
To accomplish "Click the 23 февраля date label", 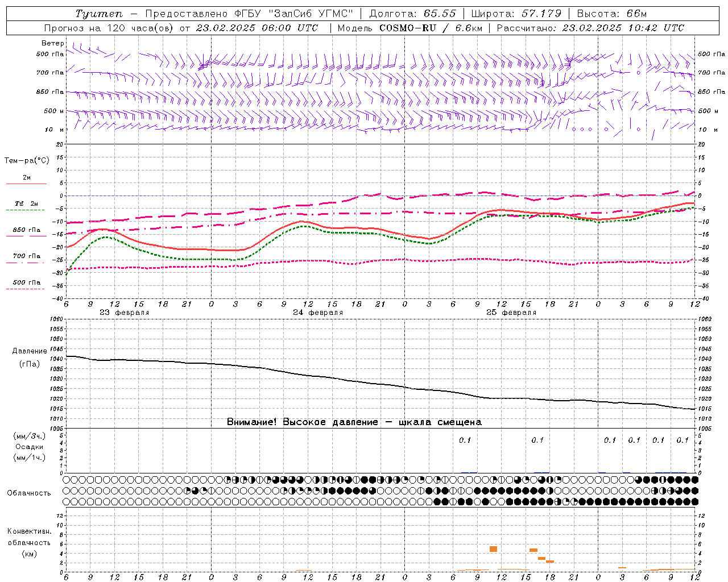I will pyautogui.click(x=125, y=313).
